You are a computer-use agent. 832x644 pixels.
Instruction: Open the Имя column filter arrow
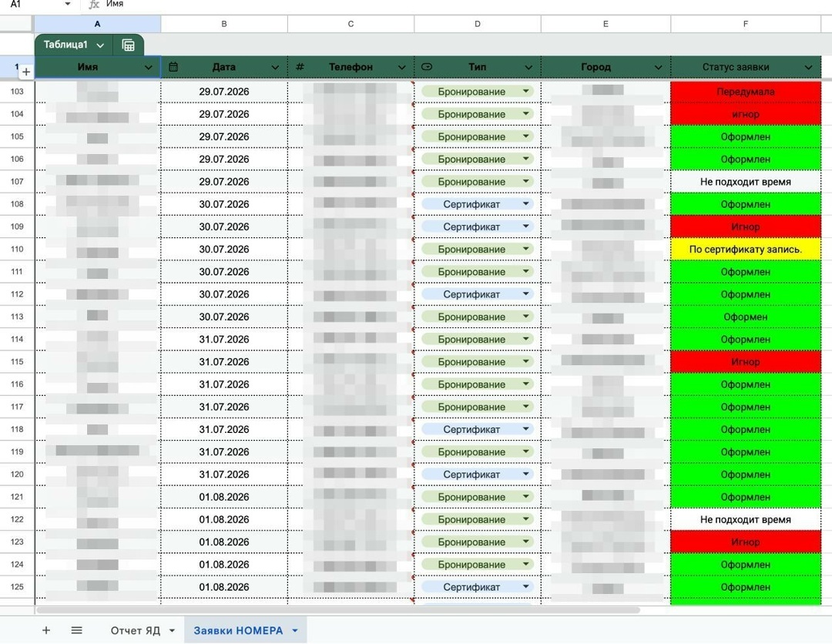pos(148,67)
